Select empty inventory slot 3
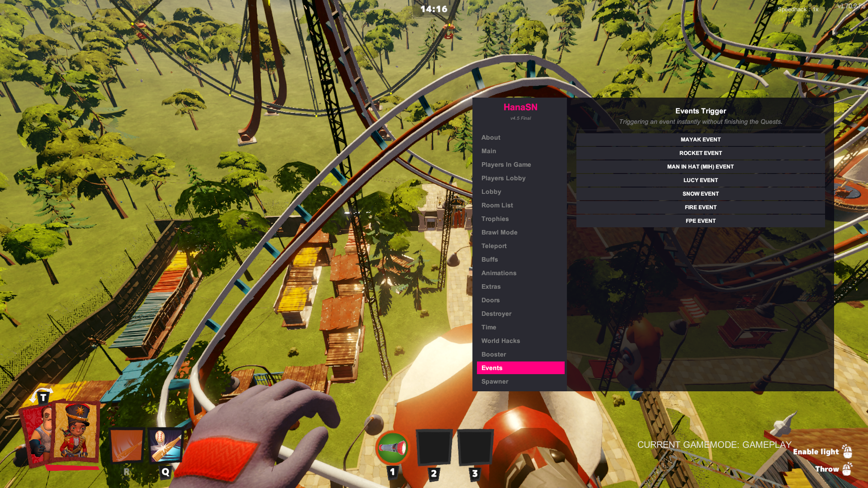This screenshot has width=868, height=488. (475, 447)
